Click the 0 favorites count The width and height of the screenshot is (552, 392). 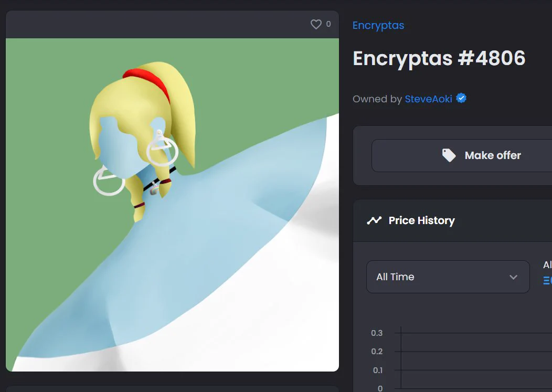tap(328, 24)
